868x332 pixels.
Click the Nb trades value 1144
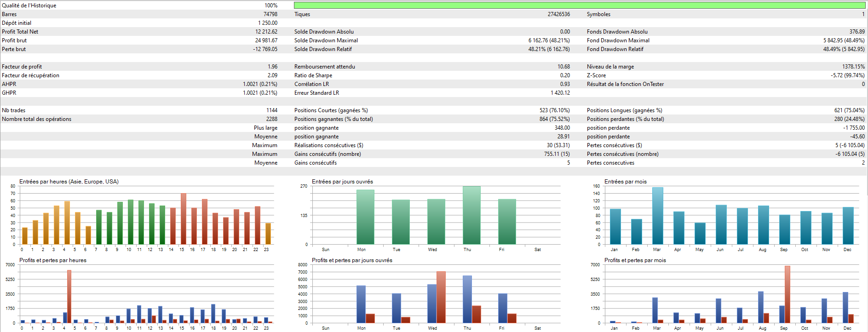[x=272, y=110]
